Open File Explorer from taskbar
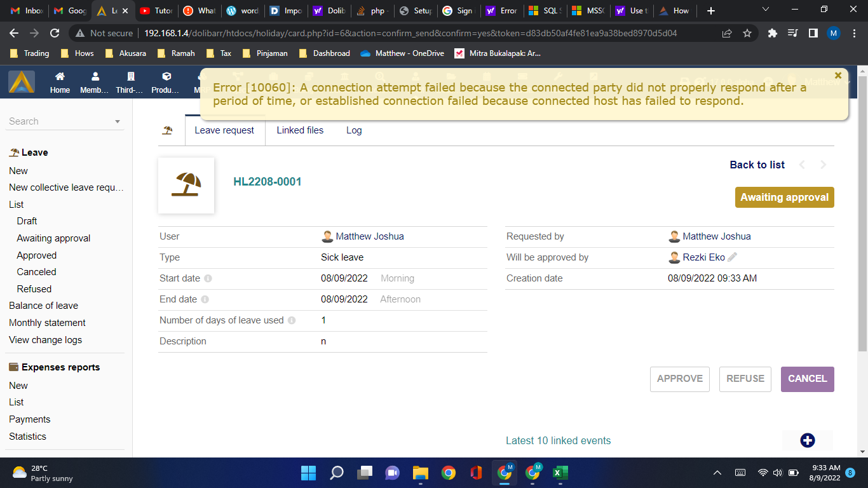 click(x=420, y=473)
